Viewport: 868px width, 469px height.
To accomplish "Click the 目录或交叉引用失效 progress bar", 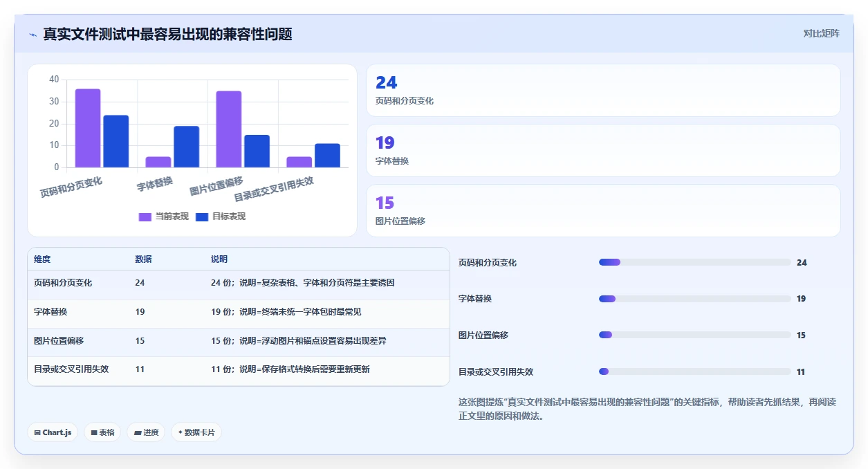I will click(x=694, y=371).
